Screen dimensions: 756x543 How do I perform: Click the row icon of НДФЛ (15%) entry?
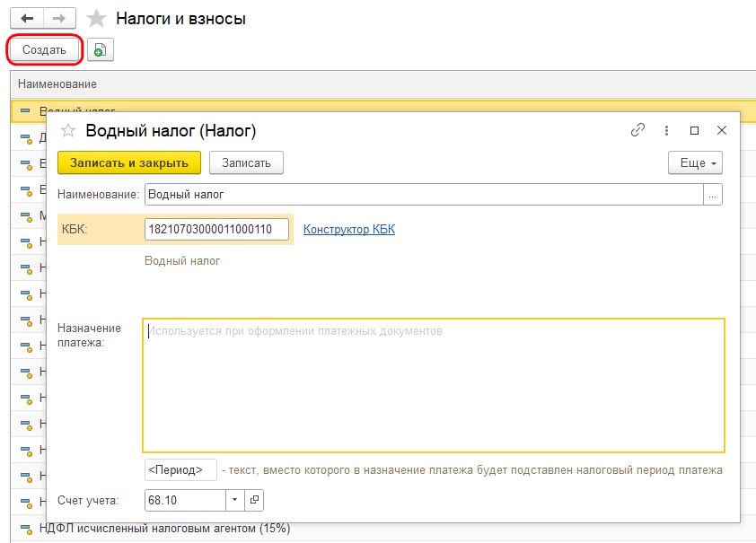coord(27,529)
